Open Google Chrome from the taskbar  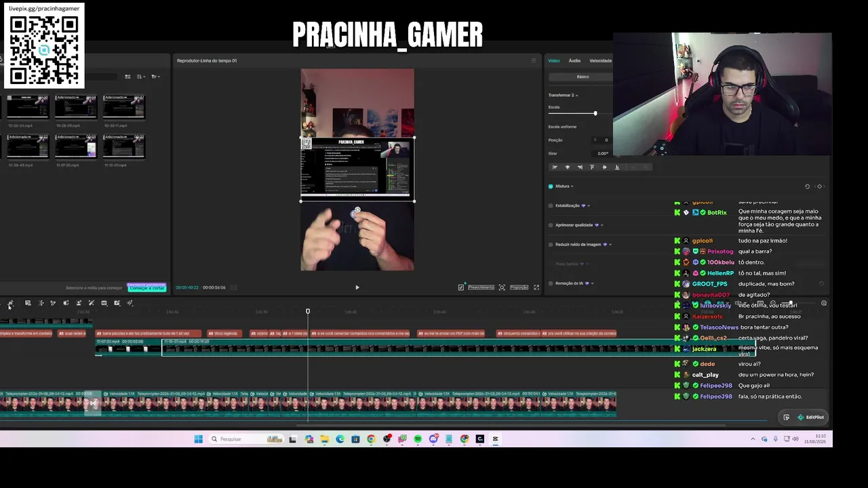(371, 439)
